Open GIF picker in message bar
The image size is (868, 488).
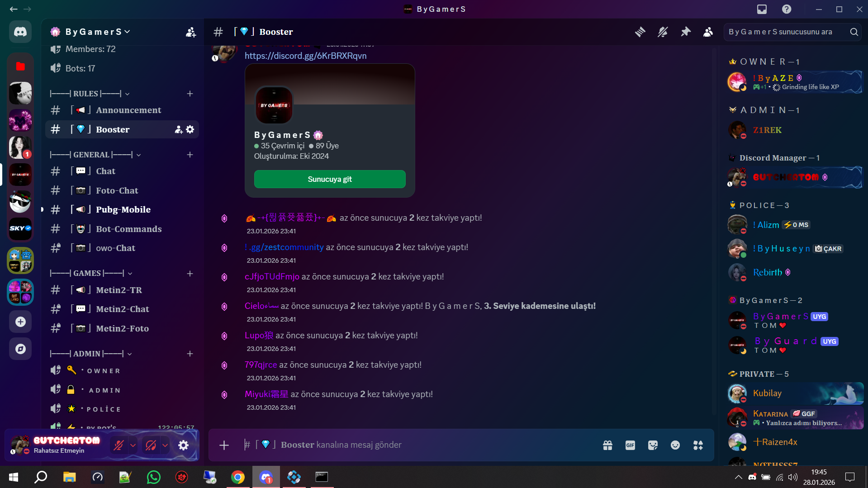pyautogui.click(x=630, y=445)
